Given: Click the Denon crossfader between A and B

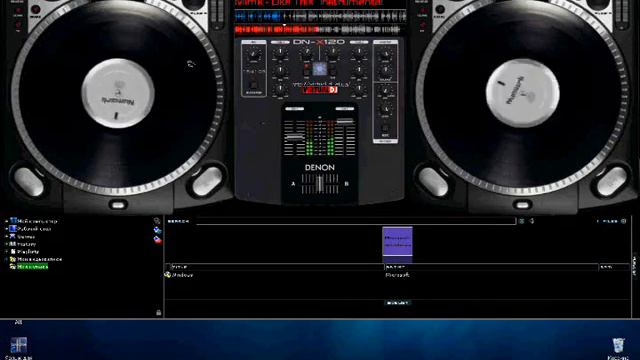Looking at the screenshot, I should point(320,184).
